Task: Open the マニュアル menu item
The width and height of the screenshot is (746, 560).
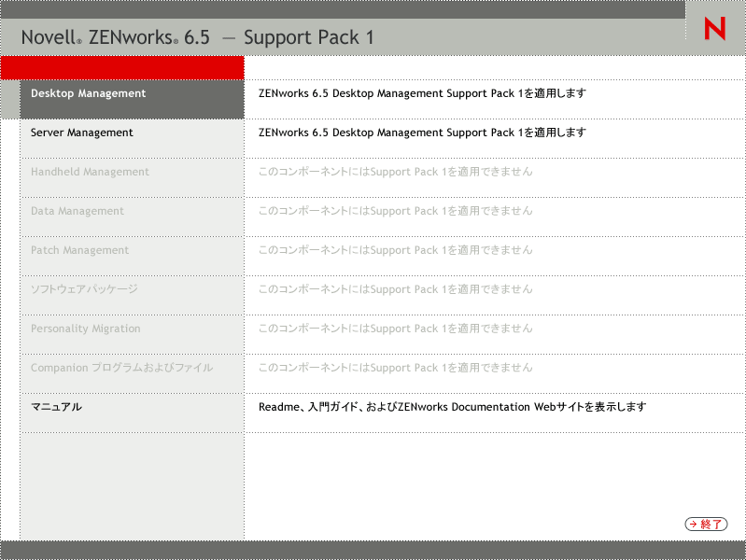Action: coord(133,413)
